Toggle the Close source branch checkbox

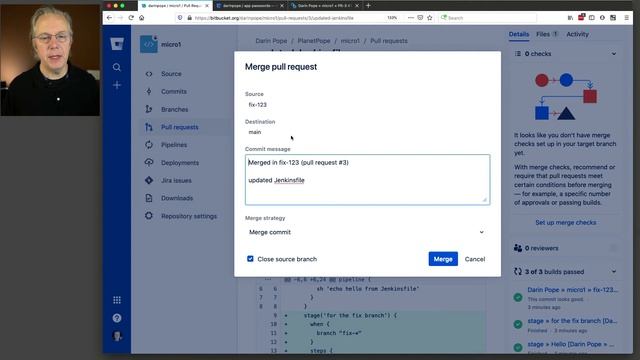click(x=250, y=259)
